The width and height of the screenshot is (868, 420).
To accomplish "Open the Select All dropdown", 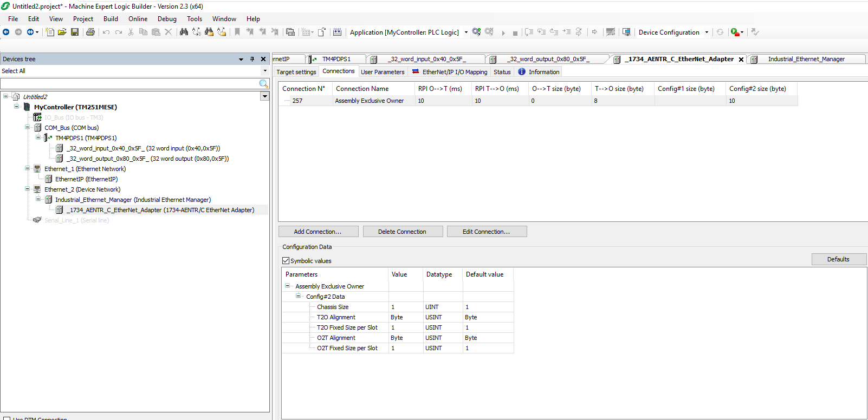I will pyautogui.click(x=265, y=71).
